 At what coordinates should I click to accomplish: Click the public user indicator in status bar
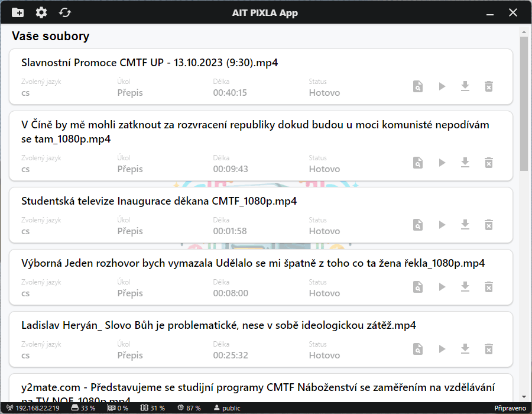point(227,408)
